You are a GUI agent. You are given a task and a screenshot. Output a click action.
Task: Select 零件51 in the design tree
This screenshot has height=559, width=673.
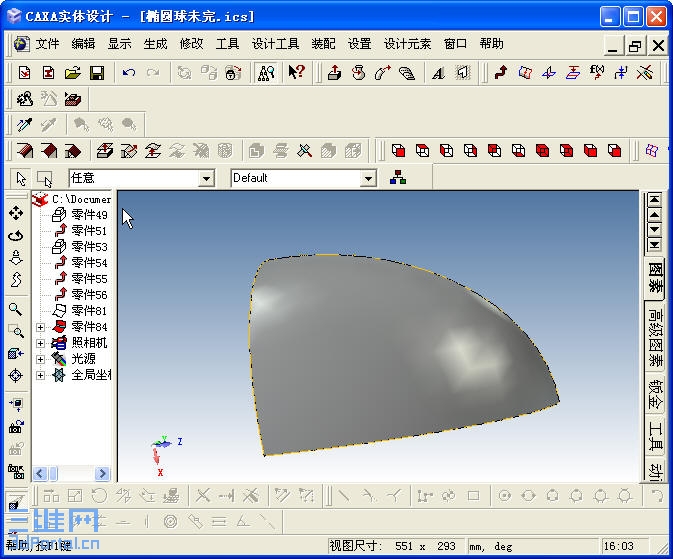click(x=89, y=231)
